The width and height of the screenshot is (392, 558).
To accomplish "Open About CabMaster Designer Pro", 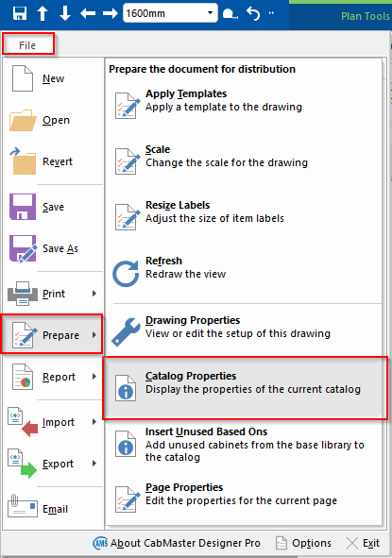I will coord(177,543).
